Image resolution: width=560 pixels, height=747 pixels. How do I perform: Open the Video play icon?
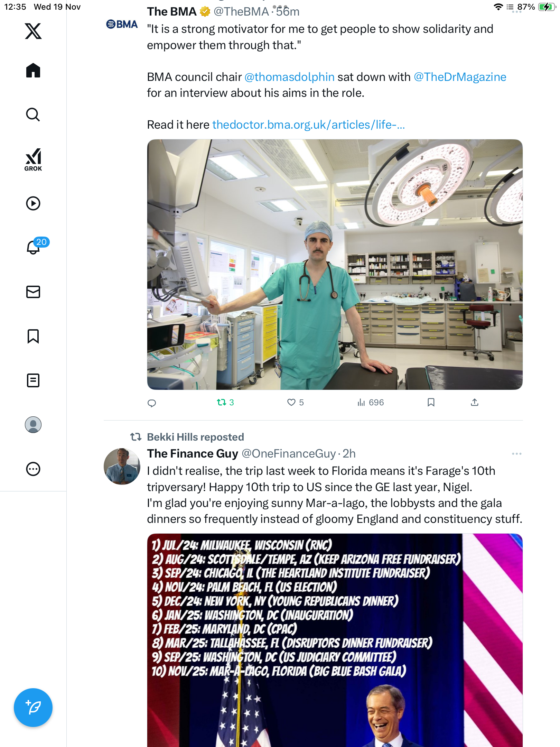[33, 203]
